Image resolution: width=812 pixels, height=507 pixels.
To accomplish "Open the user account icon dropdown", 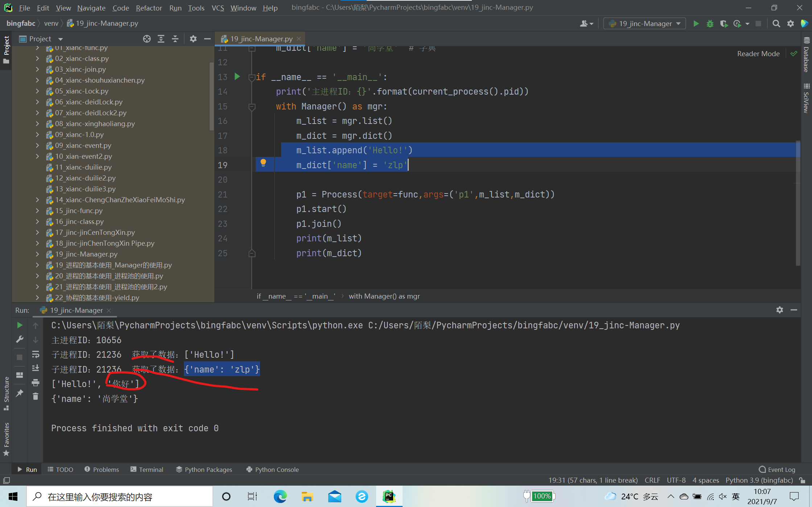I will (586, 24).
